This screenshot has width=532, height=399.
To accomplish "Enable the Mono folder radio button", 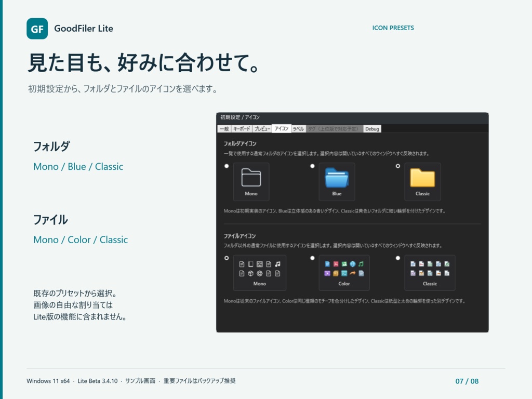I will pos(227,166).
